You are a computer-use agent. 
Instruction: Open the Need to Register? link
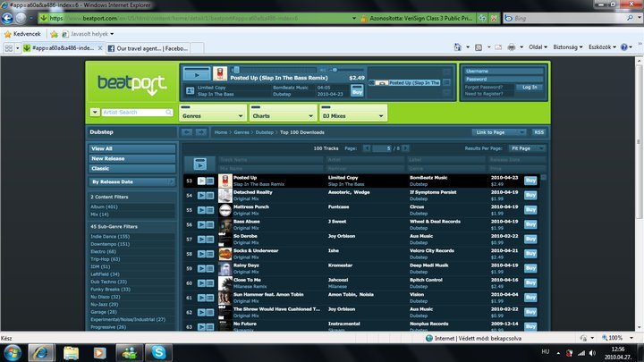[483, 94]
